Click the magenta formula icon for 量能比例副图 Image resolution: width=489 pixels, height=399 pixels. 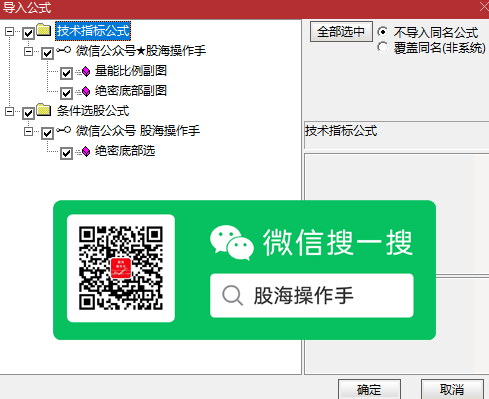point(86,71)
